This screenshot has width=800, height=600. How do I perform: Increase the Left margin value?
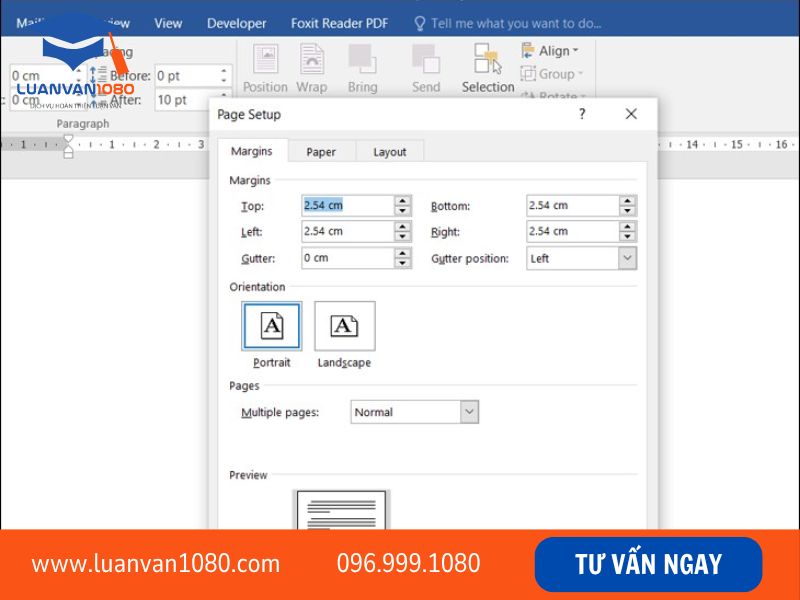coord(403,227)
